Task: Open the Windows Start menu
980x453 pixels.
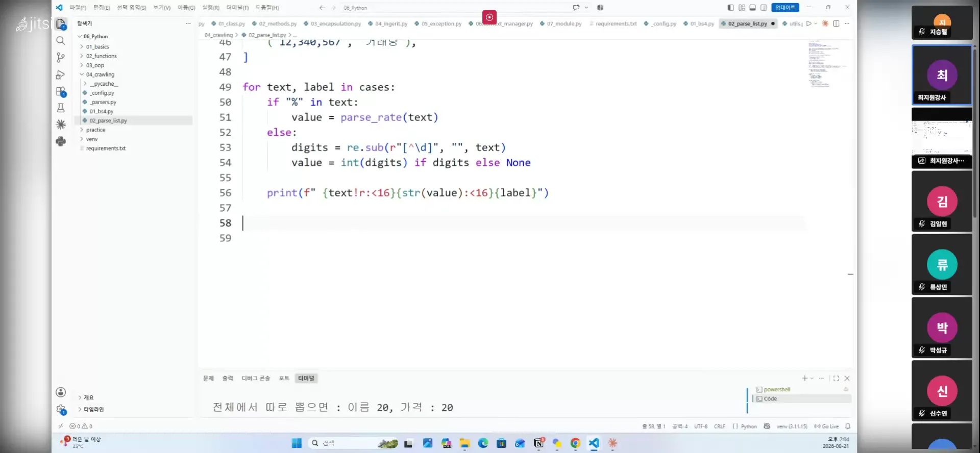Action: pos(297,443)
